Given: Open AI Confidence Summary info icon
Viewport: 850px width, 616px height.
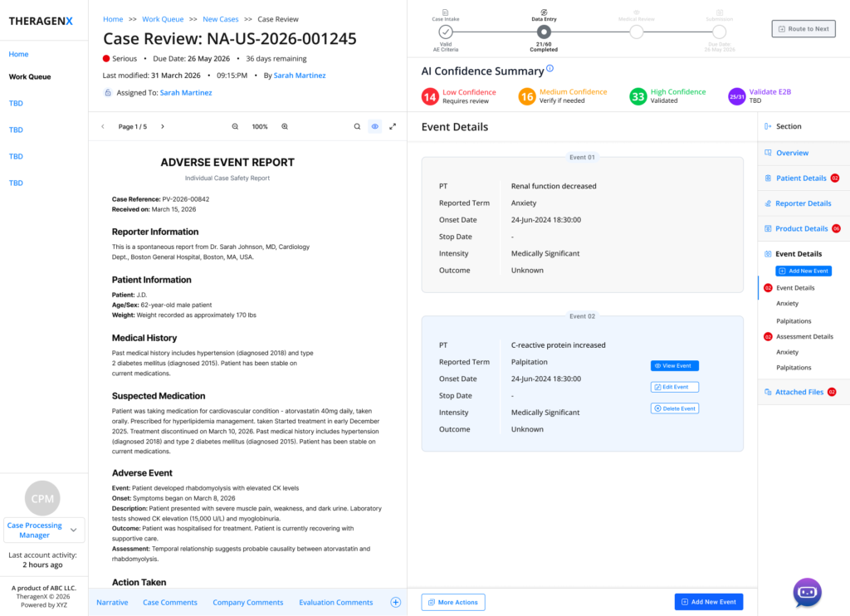Looking at the screenshot, I should pos(550,68).
